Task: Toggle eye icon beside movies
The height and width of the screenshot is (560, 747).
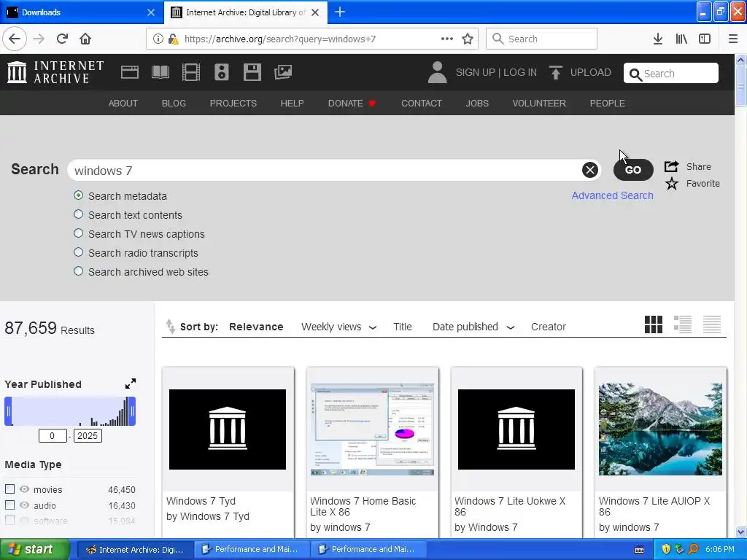Action: (x=24, y=489)
